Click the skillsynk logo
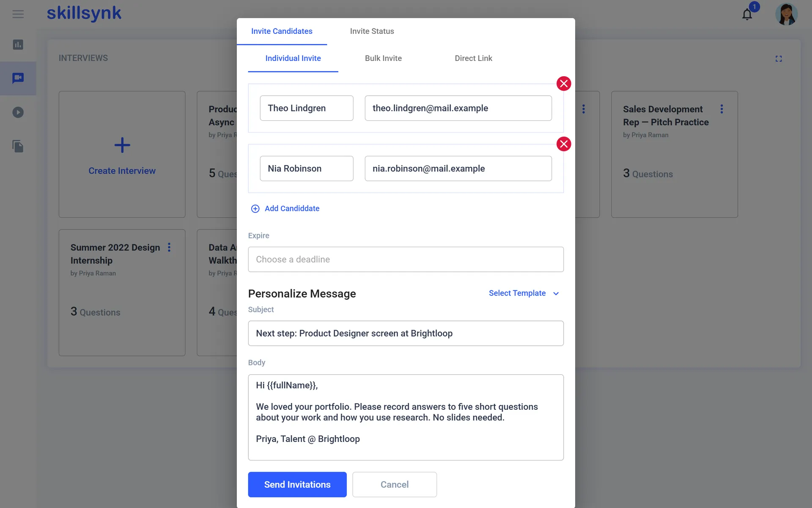 84,13
